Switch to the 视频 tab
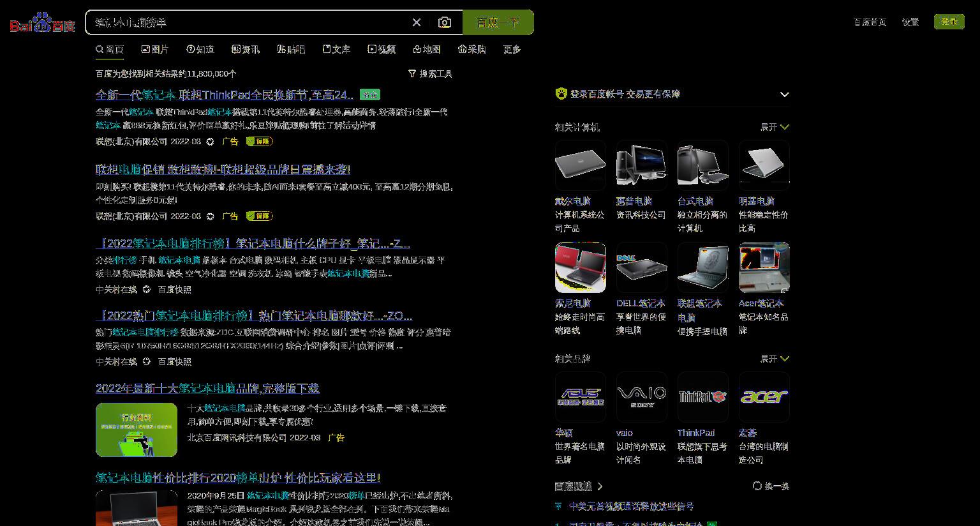 coord(382,49)
